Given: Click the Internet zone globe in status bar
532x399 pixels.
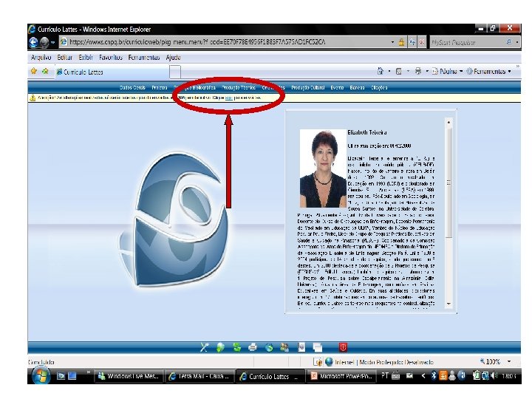Looking at the screenshot, I should pyautogui.click(x=329, y=362).
